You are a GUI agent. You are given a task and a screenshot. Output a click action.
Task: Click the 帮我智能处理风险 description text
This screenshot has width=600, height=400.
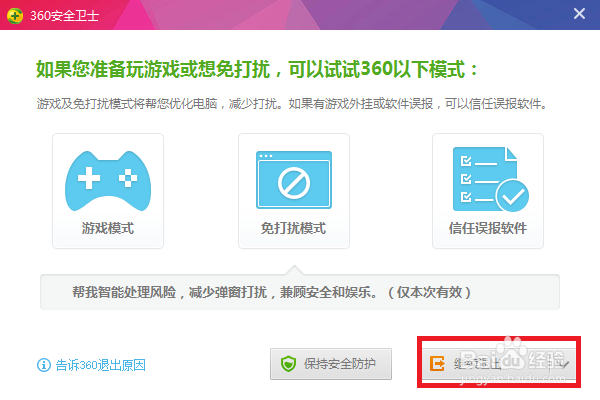pyautogui.click(x=272, y=292)
